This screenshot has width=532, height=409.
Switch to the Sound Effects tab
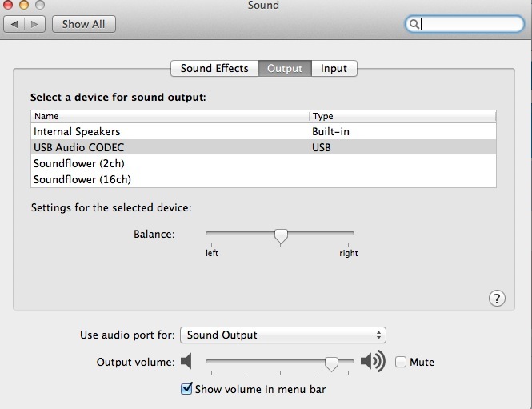(x=214, y=68)
